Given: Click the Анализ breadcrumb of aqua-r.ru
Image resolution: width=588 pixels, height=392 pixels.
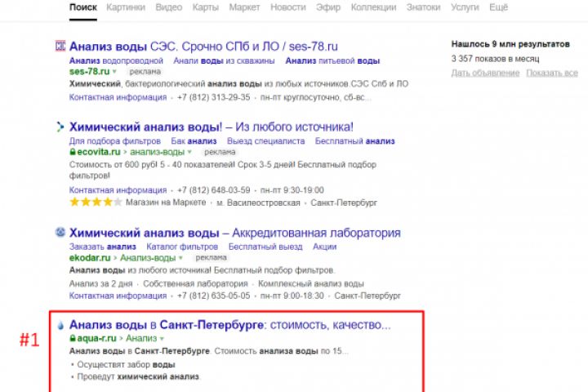Looking at the screenshot, I should coord(141,338).
